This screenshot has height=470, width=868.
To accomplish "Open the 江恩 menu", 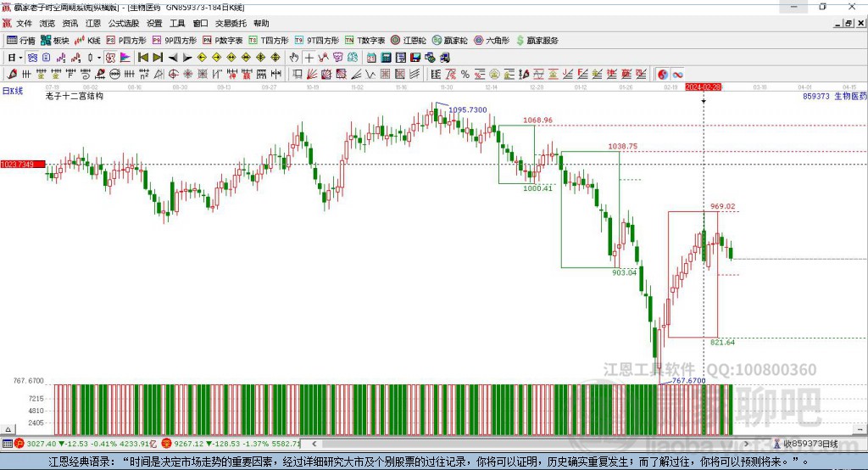I will coord(93,23).
